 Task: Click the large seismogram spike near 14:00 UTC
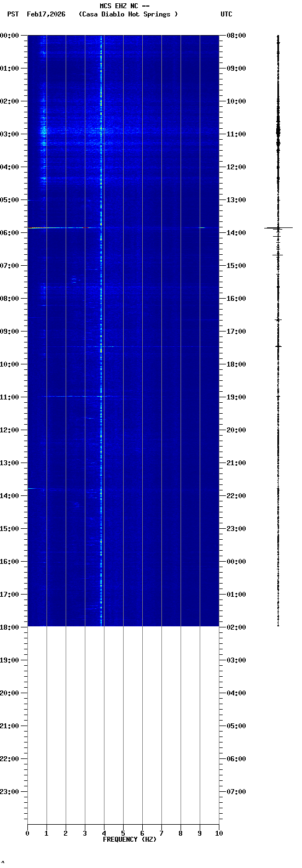pos(278,227)
